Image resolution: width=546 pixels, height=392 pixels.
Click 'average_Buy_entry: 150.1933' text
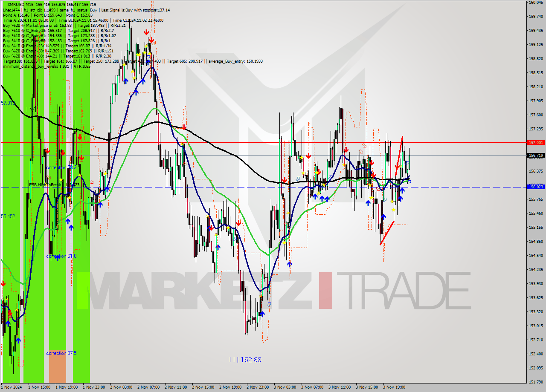point(235,61)
